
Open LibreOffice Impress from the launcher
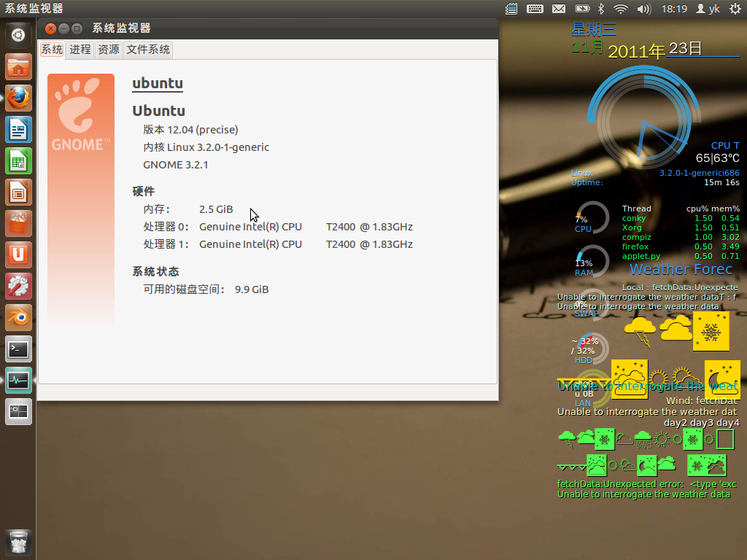point(18,192)
